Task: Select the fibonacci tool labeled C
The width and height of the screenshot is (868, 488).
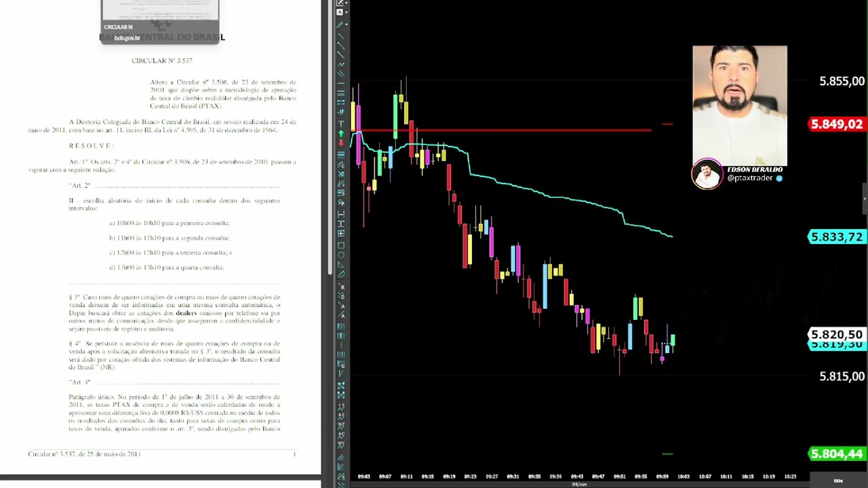Action: point(341,165)
